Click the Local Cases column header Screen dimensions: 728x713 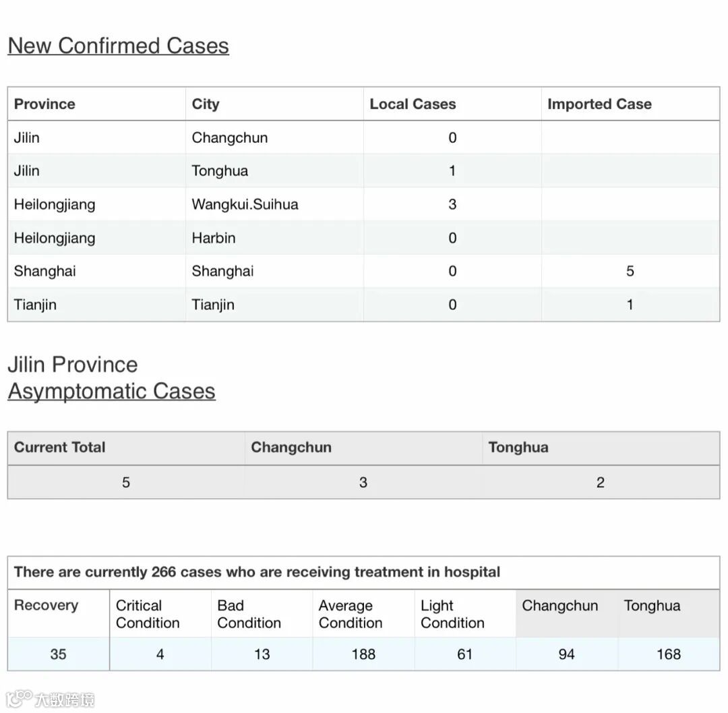[413, 104]
